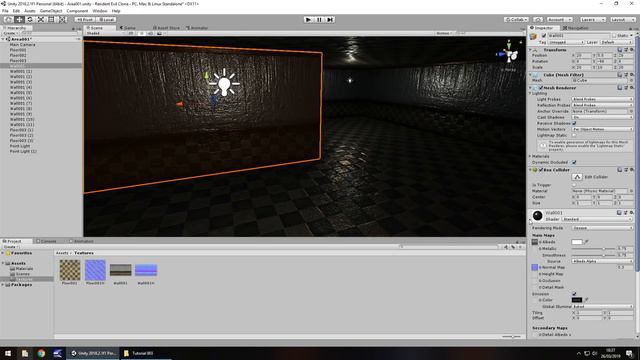Toggle Dynamic Occluded checkbox
Viewport: 640px width, 360px height.
click(x=574, y=162)
